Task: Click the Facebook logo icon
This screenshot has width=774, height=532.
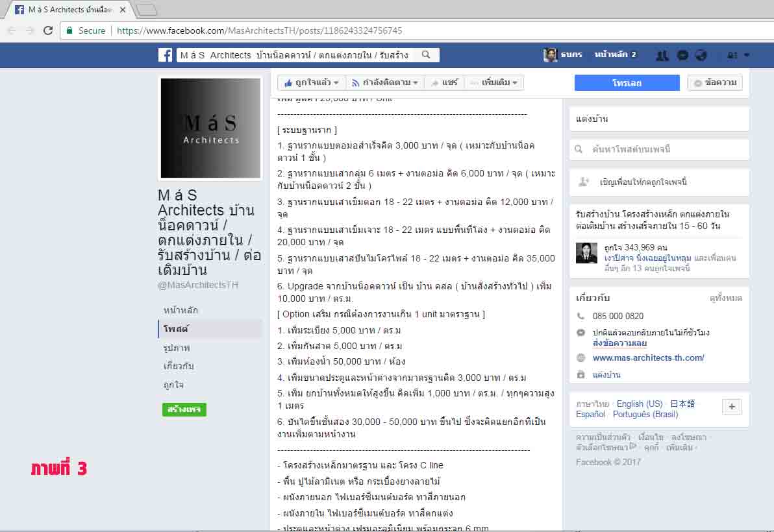Action: click(165, 54)
